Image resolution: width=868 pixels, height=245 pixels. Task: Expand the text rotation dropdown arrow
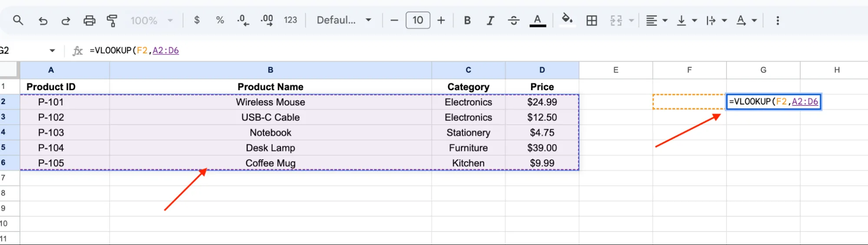754,20
